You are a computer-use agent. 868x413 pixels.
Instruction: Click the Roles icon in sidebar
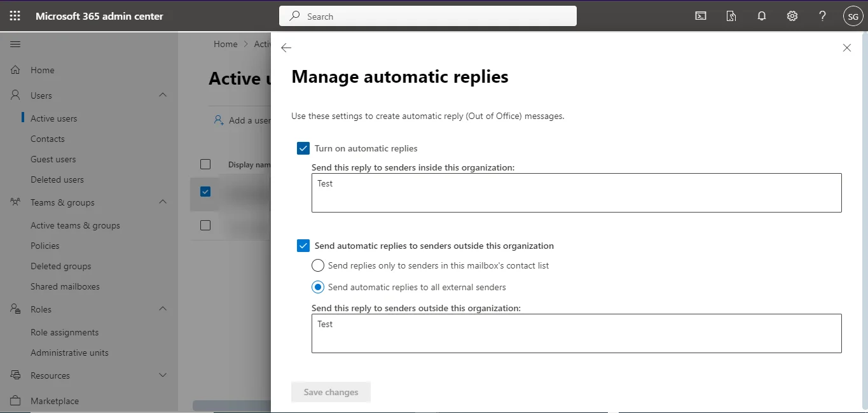click(x=16, y=309)
